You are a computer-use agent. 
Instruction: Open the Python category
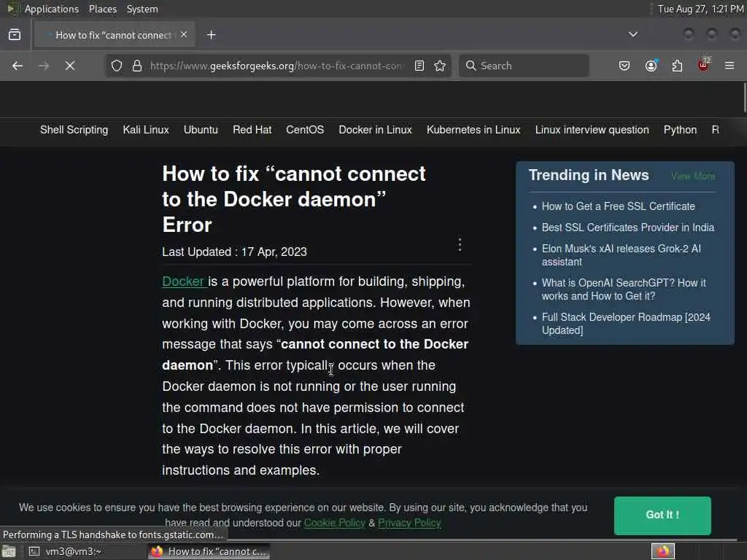pos(681,130)
